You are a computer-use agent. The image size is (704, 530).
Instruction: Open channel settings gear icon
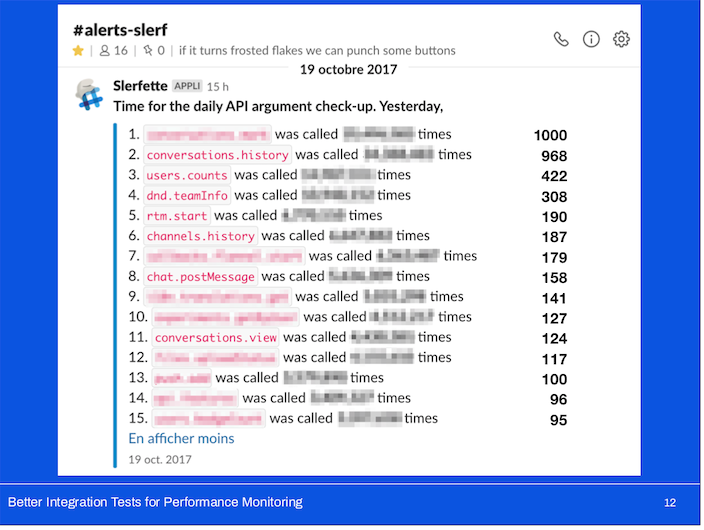pos(621,40)
